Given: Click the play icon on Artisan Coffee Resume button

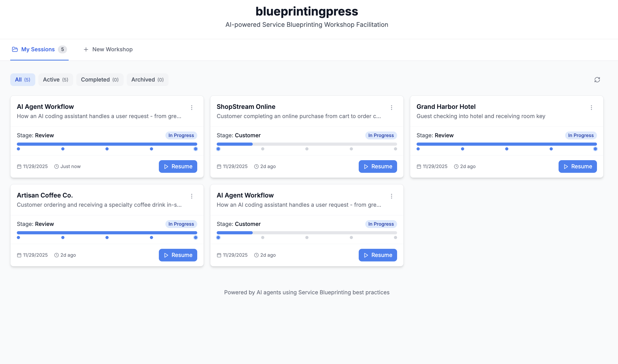Looking at the screenshot, I should click(166, 255).
